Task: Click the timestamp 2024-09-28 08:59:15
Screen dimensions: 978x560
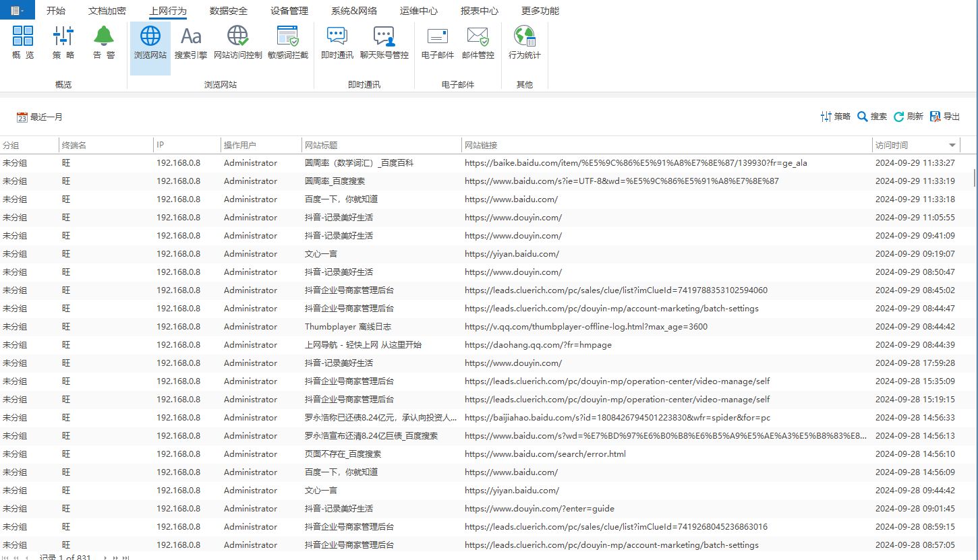Action: pos(915,527)
